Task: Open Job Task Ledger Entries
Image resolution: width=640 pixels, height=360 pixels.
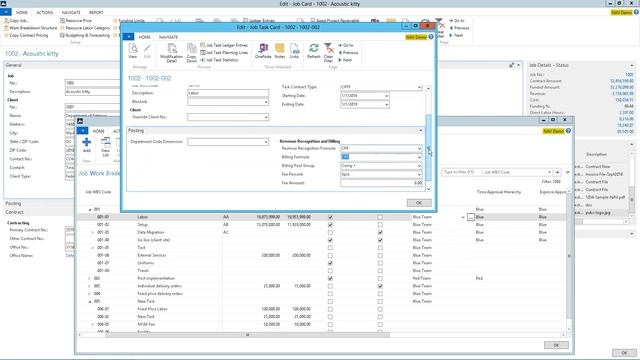Action: pos(224,45)
